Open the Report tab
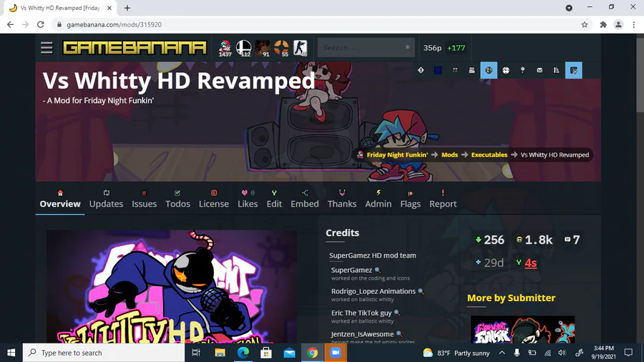This screenshot has width=644, height=362. [443, 199]
